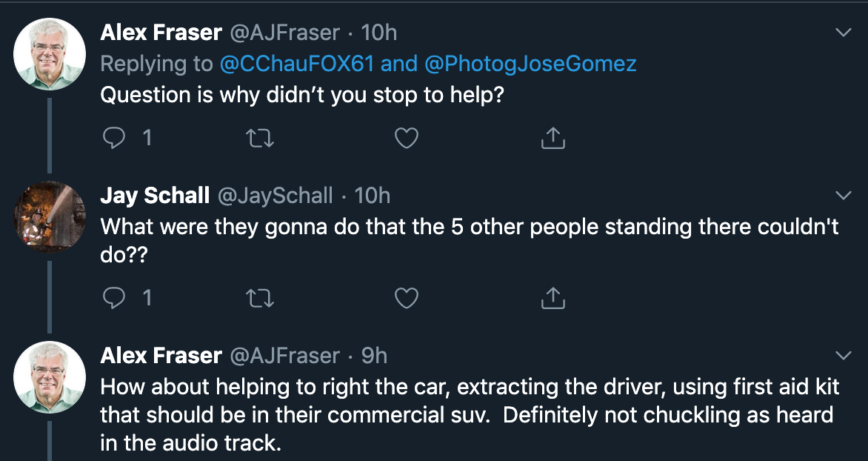Image resolution: width=868 pixels, height=461 pixels.
Task: Open more options for Alex Fraser's first tweet
Action: [843, 33]
